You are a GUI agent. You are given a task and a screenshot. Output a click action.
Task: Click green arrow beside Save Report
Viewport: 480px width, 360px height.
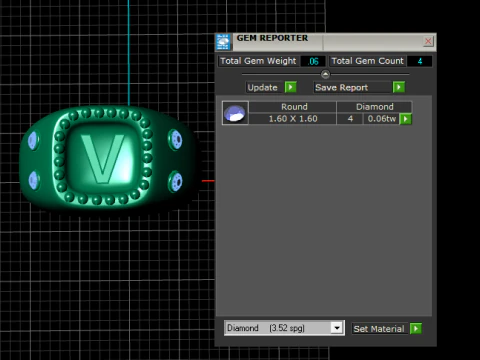(x=399, y=87)
